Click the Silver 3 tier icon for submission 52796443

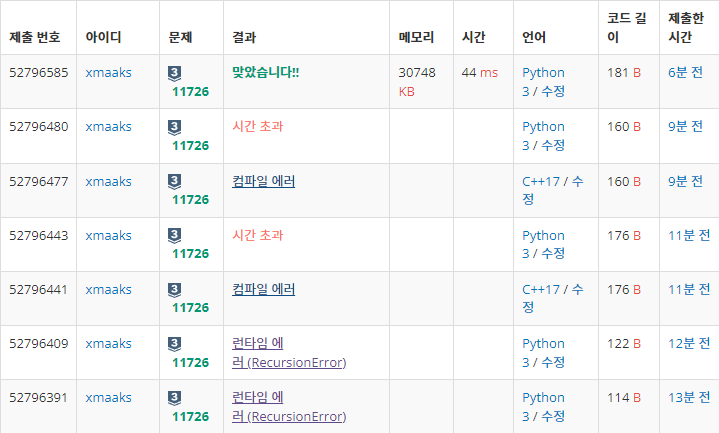pos(174,236)
